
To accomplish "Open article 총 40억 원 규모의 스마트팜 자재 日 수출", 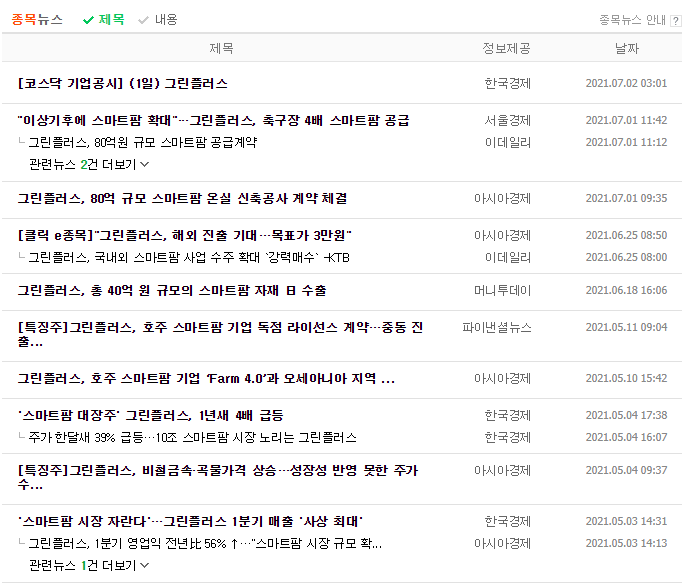I will [x=172, y=290].
